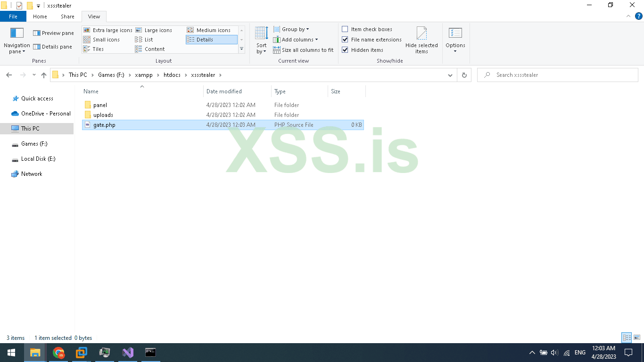Image resolution: width=644 pixels, height=362 pixels.
Task: Click the volume icon in system tray
Action: [554, 353]
